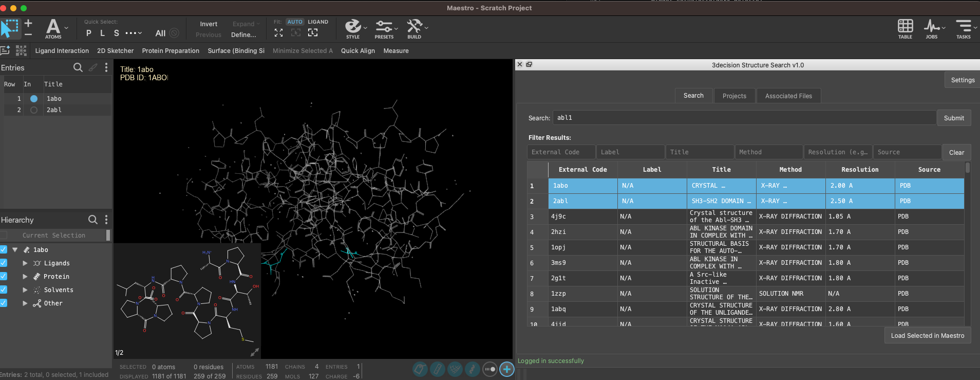
Task: Enlarge the 2D ligand preview with arrows icon
Action: (254, 352)
